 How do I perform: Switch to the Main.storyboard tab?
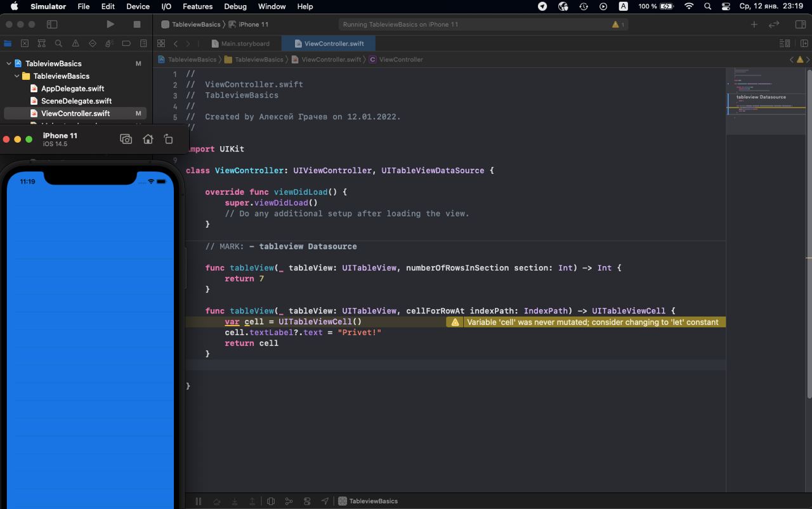242,43
